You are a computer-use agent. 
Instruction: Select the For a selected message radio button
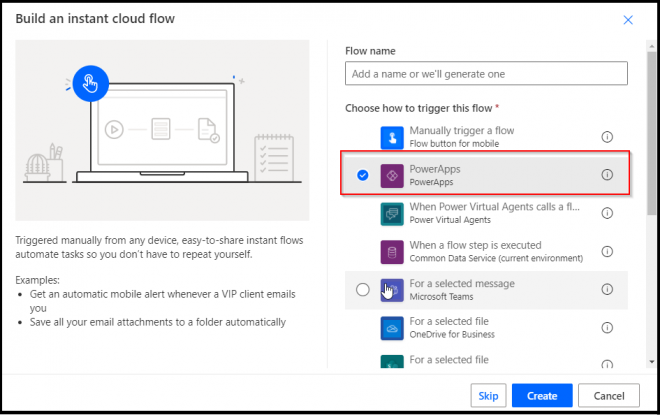click(362, 290)
